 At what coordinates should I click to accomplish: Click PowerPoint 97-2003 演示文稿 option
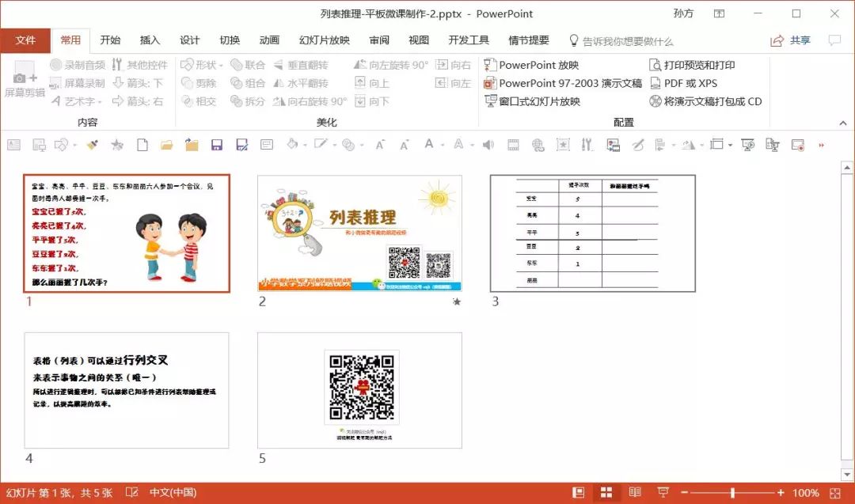pos(563,83)
